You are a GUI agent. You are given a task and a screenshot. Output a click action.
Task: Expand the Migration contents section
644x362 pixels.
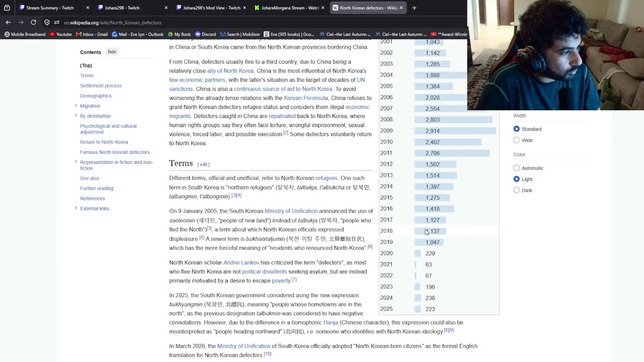point(76,105)
